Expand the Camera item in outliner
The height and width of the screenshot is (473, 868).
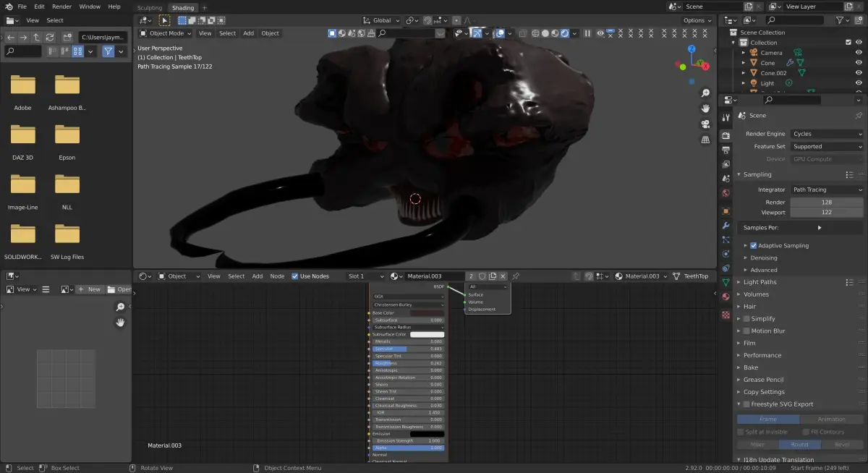click(x=744, y=53)
